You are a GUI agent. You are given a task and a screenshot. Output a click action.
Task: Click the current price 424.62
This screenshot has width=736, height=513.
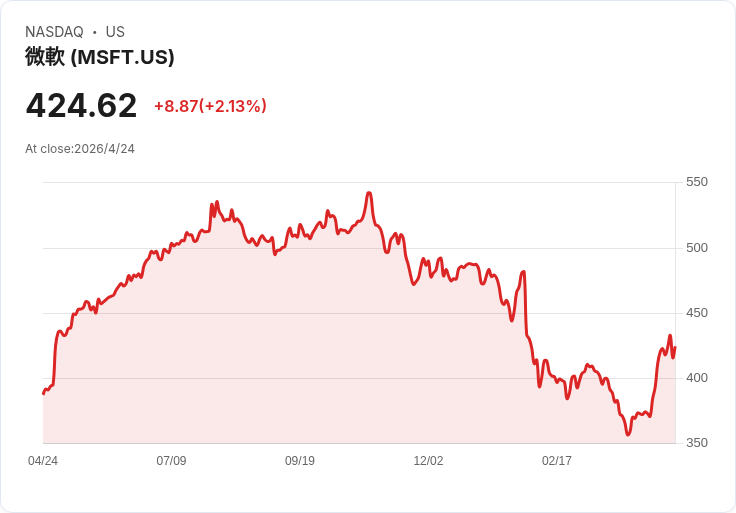(81, 106)
